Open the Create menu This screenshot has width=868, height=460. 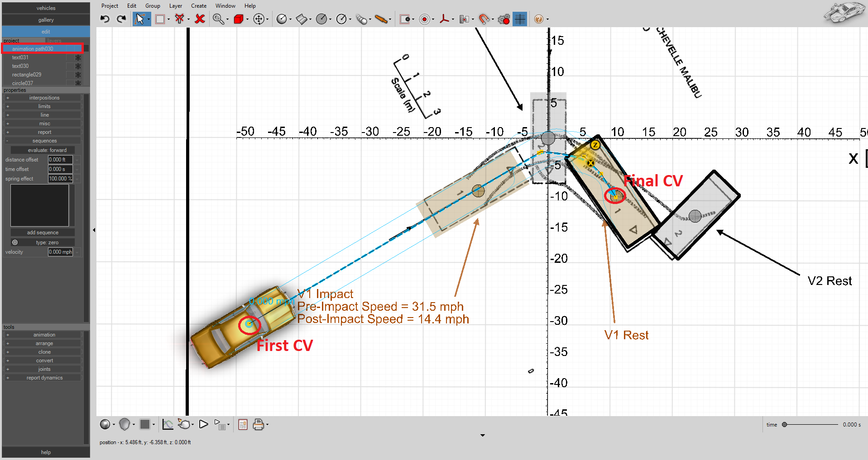[x=199, y=6]
